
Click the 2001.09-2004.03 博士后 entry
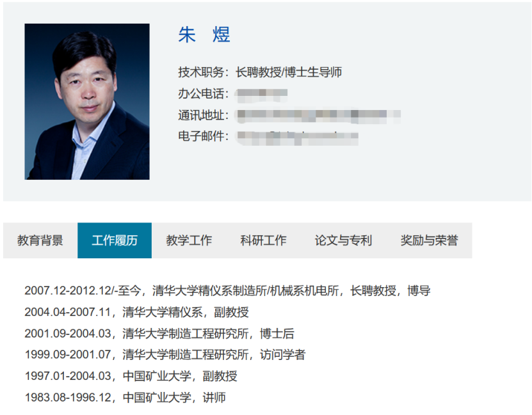pos(159,333)
